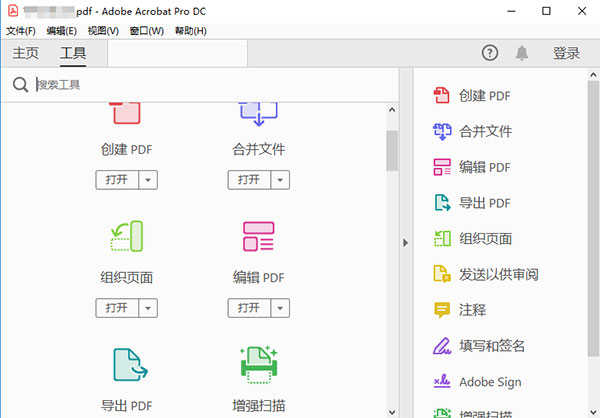Collapse the right pane with arrow handle

pyautogui.click(x=405, y=243)
